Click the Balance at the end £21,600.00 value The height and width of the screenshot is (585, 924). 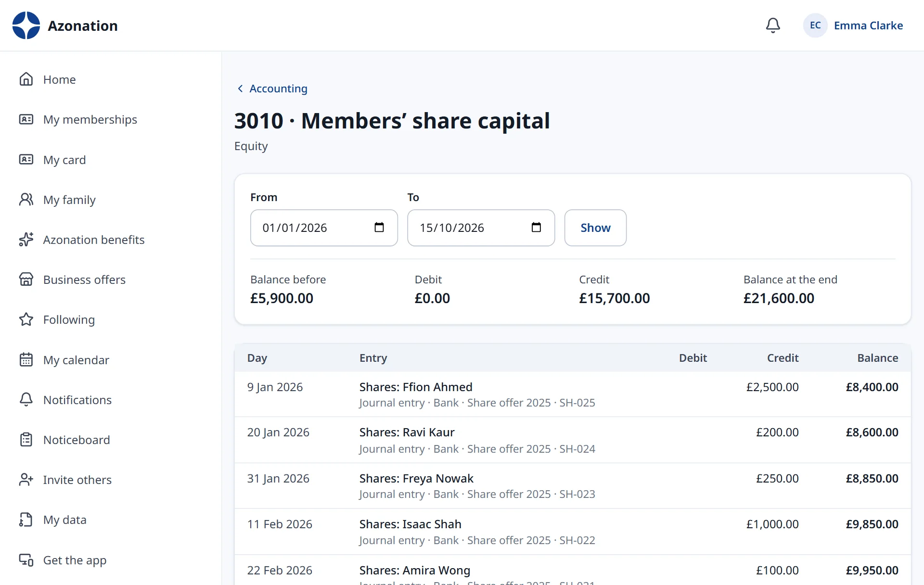click(779, 298)
